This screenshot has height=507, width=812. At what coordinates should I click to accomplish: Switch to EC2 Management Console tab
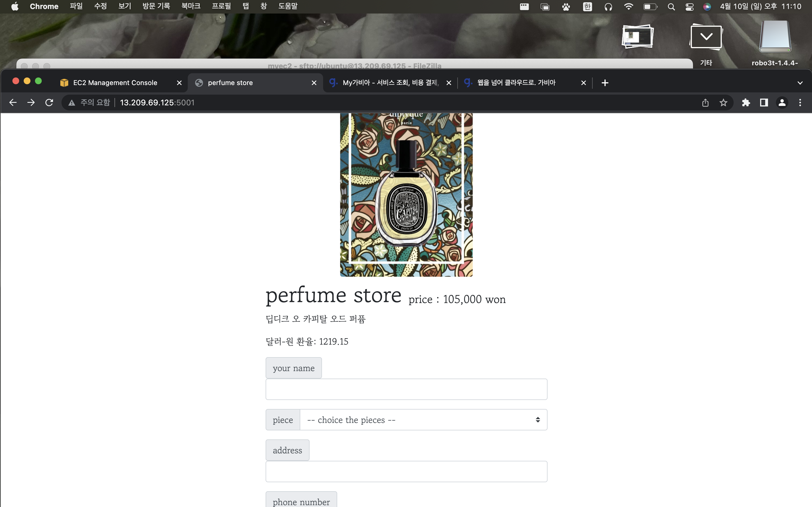[x=115, y=83]
